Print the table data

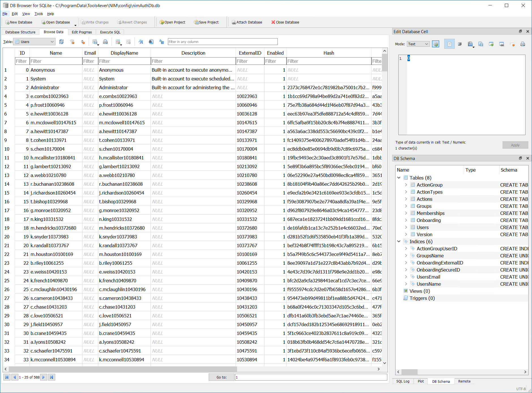coord(105,42)
